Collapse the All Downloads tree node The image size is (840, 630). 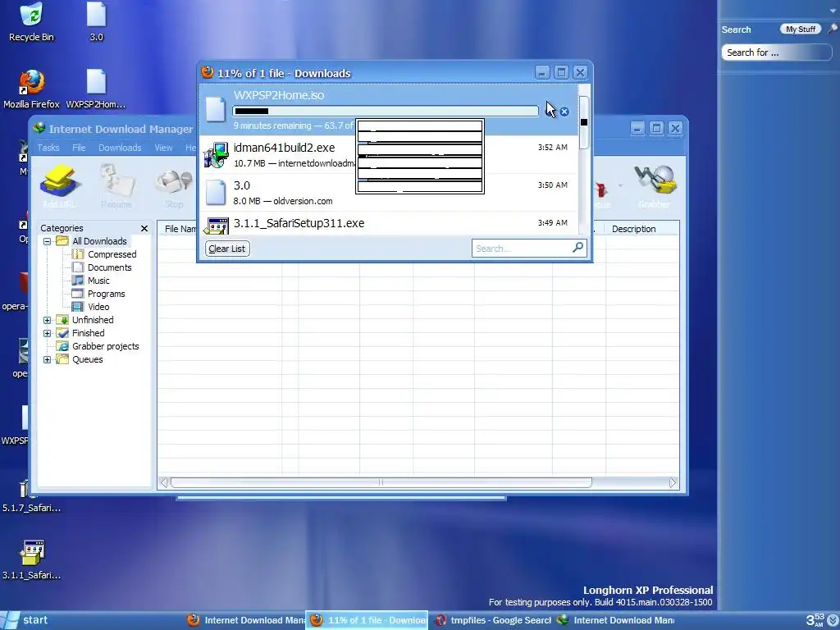pos(47,241)
